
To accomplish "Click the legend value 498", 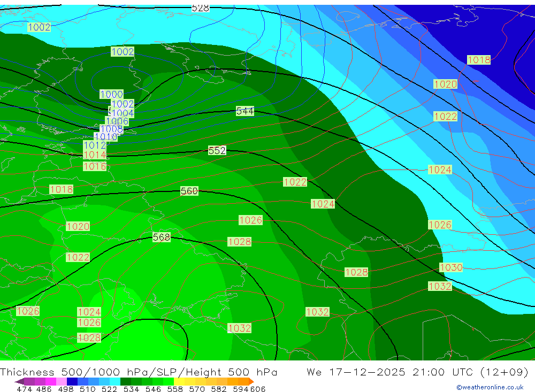I will (65, 389).
